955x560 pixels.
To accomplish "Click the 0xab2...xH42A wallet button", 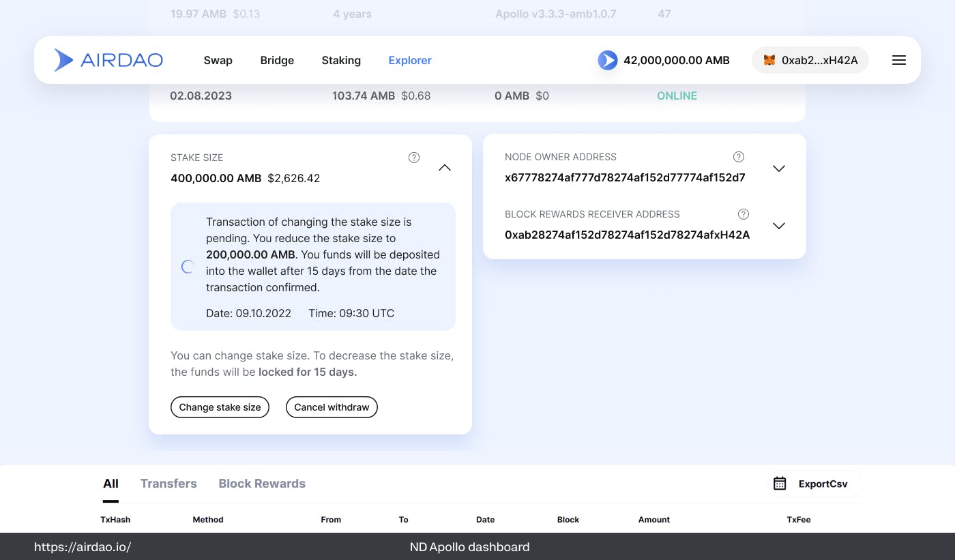I will [x=810, y=60].
